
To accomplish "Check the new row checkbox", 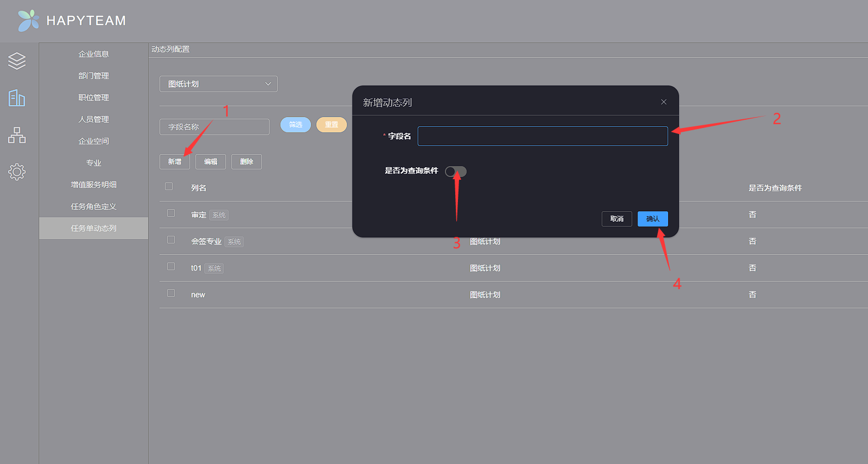I will click(171, 294).
